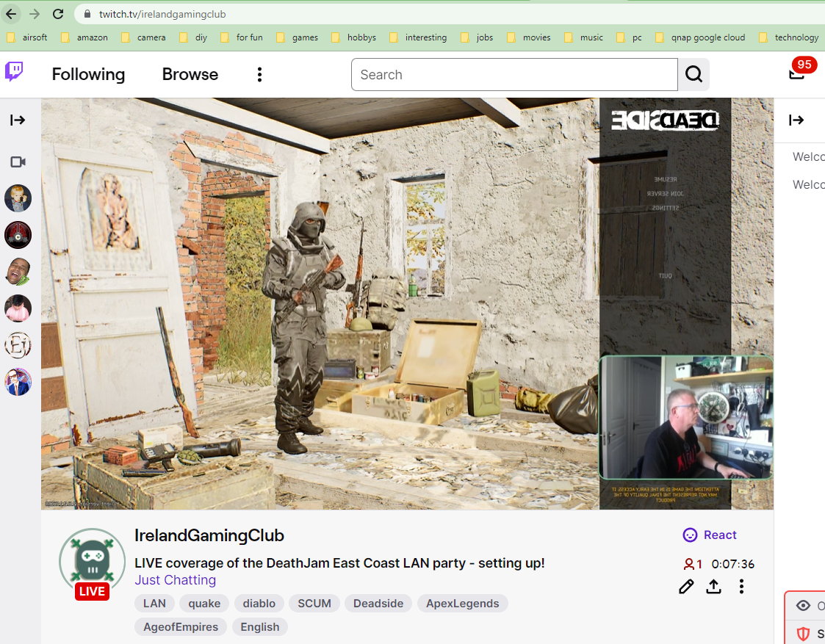Open the top navigation more options menu
Screen dimensions: 825x644
(259, 74)
